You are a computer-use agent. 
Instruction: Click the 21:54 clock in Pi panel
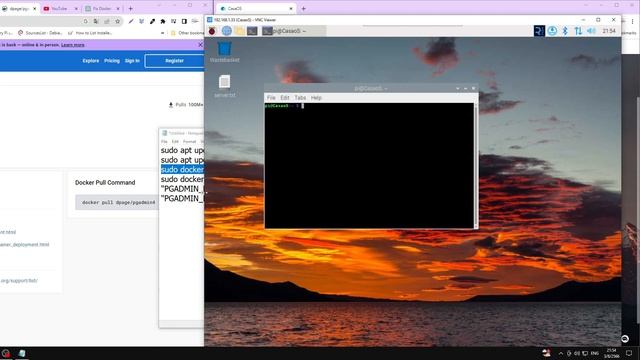click(x=609, y=31)
